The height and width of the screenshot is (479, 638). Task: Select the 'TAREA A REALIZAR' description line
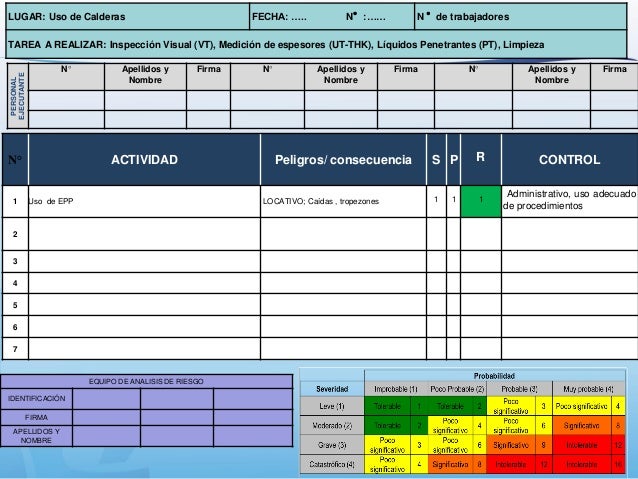316,44
